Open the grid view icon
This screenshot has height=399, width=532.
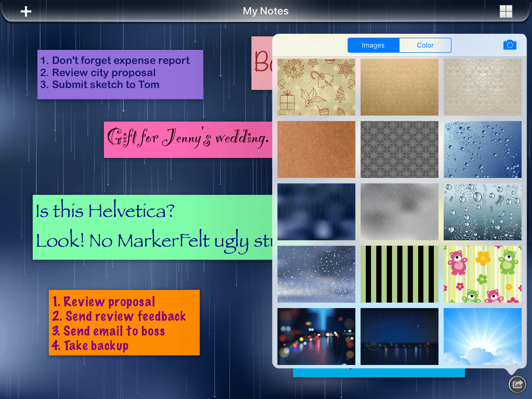pos(506,11)
